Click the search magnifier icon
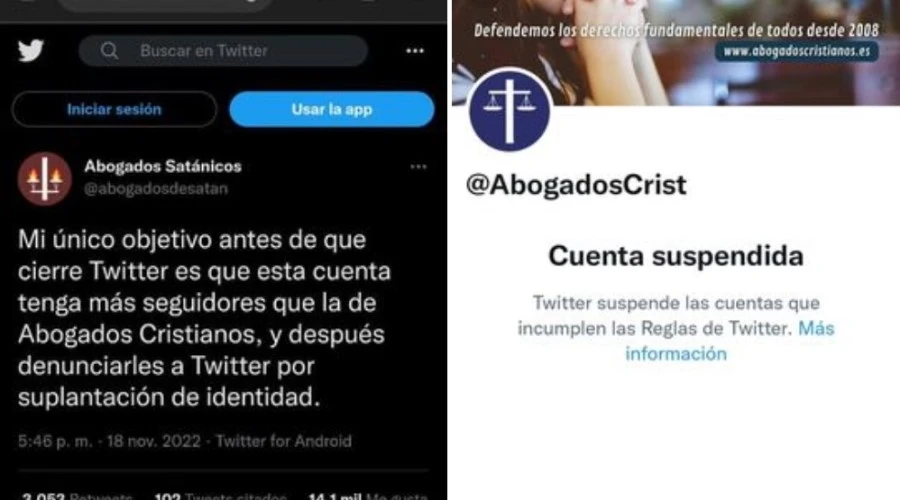The image size is (900, 500). (x=109, y=51)
